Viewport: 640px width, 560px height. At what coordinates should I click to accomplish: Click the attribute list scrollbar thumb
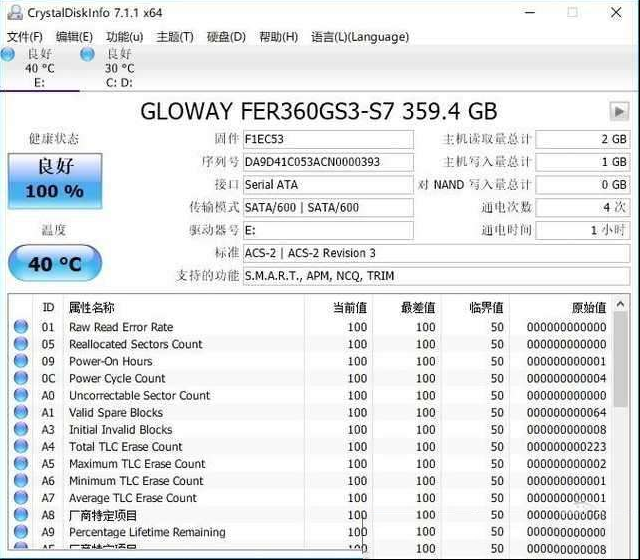(620, 360)
